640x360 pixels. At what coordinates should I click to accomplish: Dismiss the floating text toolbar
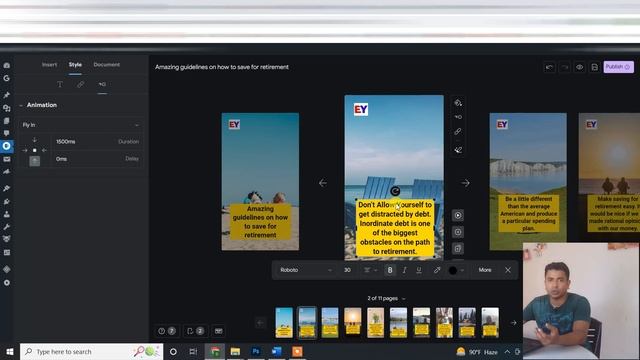pos(508,270)
